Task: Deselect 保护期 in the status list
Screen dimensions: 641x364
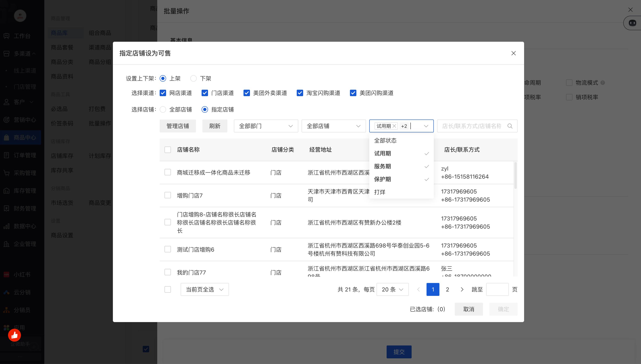Action: pyautogui.click(x=402, y=179)
